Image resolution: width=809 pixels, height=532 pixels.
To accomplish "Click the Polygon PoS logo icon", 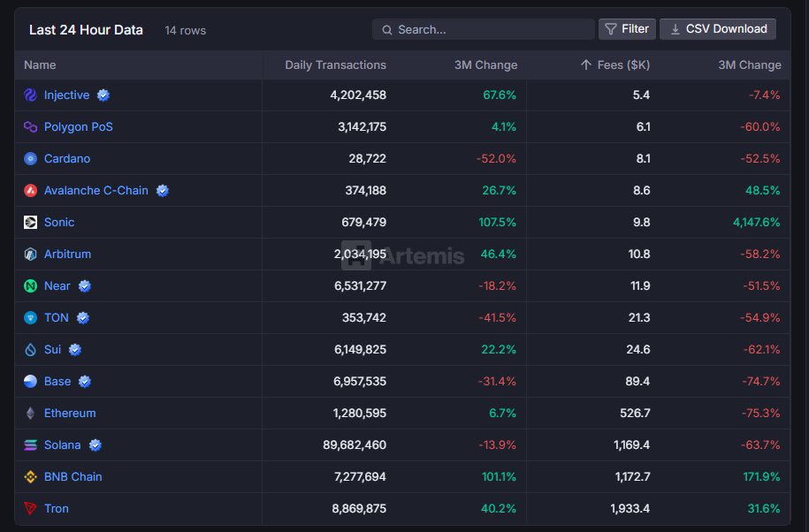I will [30, 127].
